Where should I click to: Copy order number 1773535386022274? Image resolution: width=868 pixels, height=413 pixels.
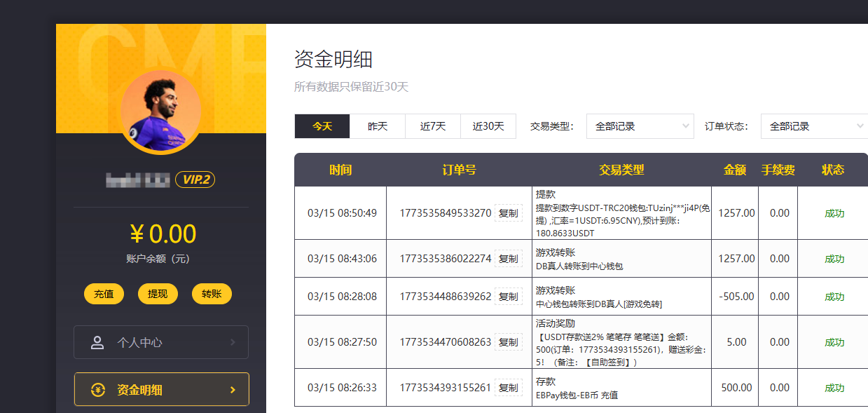pyautogui.click(x=508, y=259)
